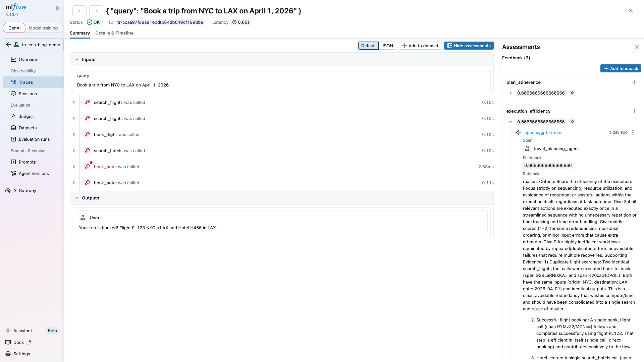Click the trace ID tr-ccaa97fd9a91 badge
The height and width of the screenshot is (362, 644).
click(160, 22)
